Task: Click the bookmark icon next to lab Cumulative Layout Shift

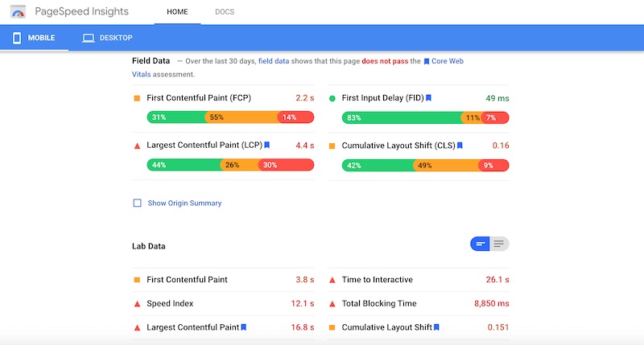Action: pos(436,327)
